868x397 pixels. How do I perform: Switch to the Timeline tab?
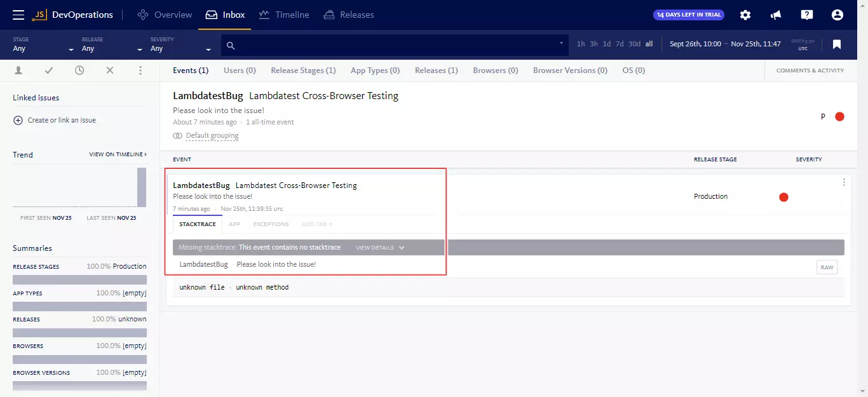(284, 15)
